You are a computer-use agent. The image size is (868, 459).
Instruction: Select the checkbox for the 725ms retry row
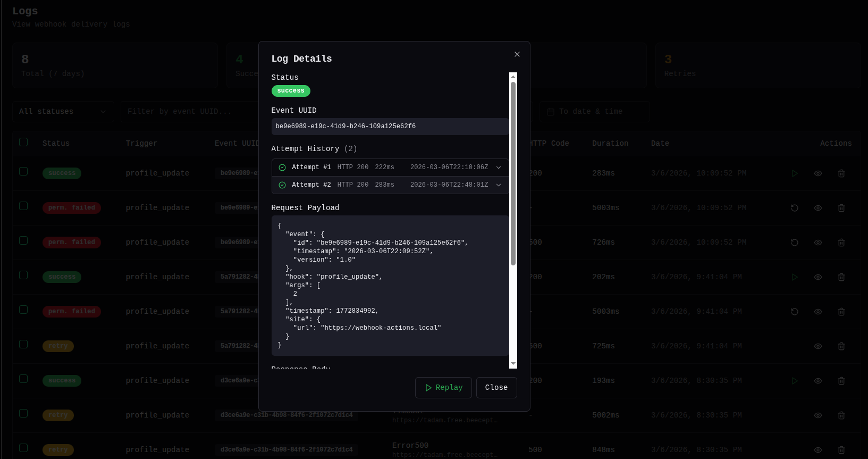click(x=23, y=344)
